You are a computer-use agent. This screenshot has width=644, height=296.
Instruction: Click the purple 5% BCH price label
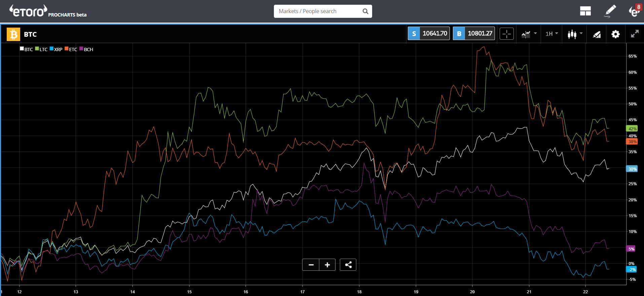coord(631,249)
